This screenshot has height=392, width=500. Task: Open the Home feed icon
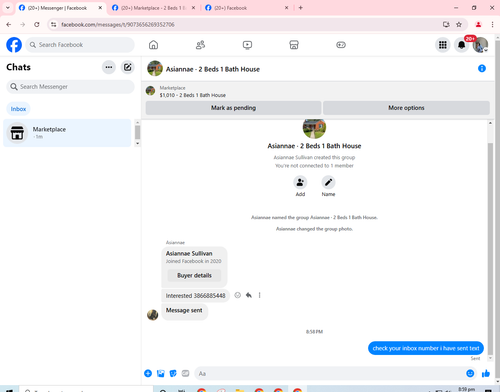153,45
